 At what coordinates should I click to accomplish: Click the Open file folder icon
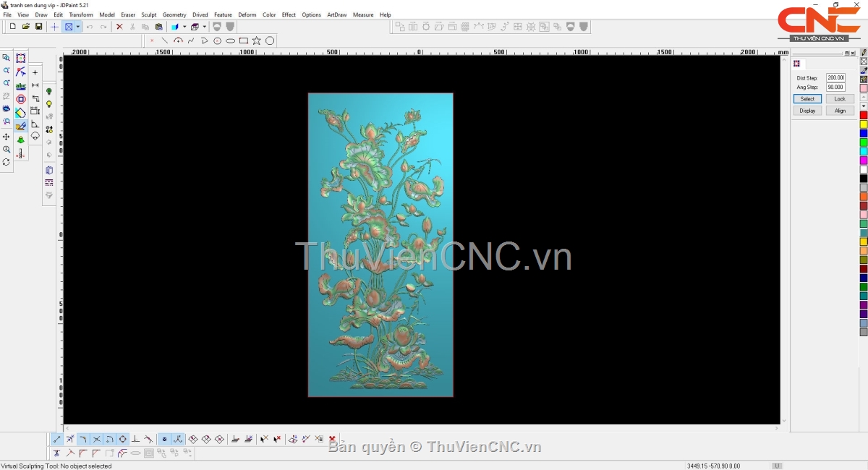pyautogui.click(x=26, y=27)
